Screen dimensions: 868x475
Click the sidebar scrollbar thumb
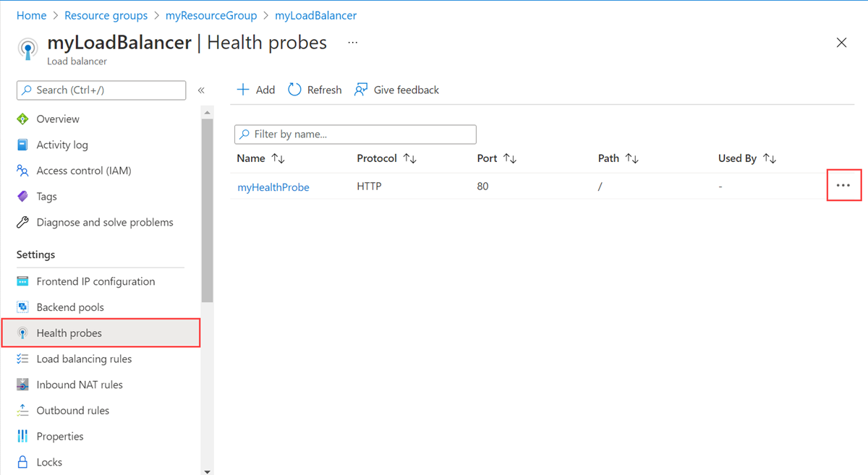coord(208,210)
